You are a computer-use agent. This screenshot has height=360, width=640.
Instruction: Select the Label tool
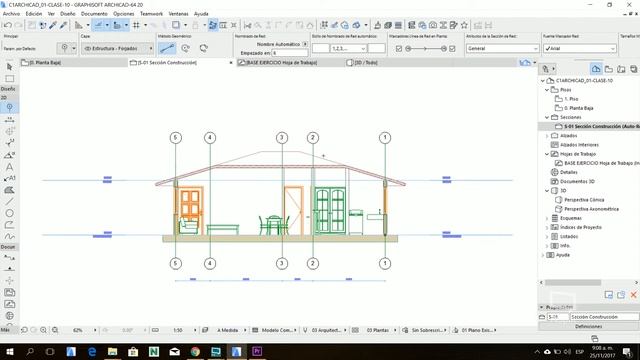point(9,178)
